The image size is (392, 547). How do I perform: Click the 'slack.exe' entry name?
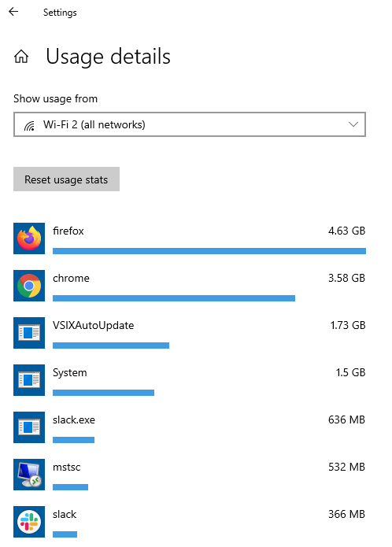coord(74,419)
